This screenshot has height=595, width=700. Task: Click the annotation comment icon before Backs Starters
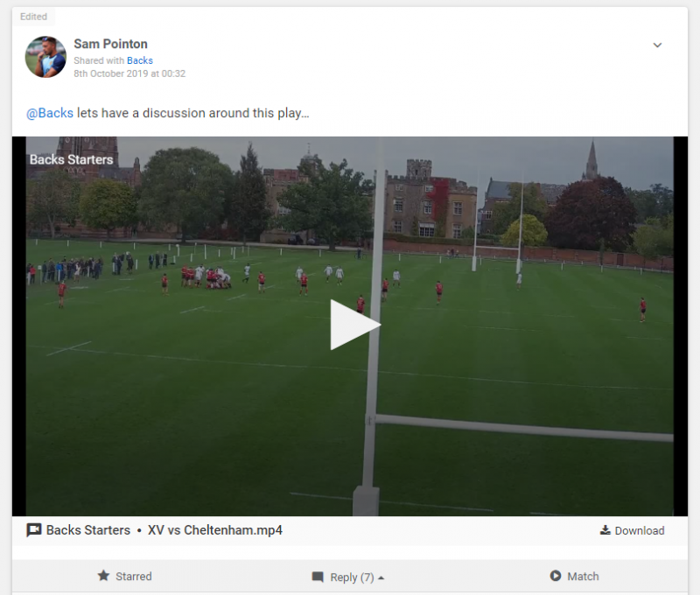coord(34,530)
